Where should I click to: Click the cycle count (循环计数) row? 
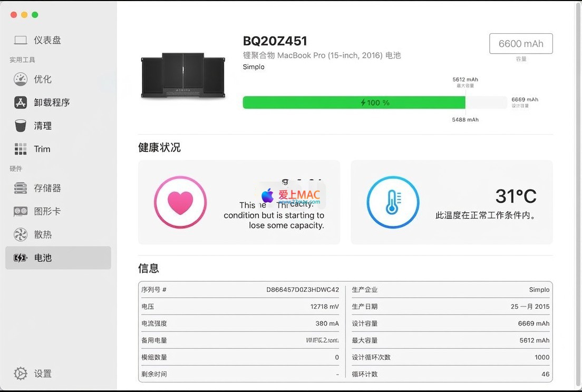450,374
